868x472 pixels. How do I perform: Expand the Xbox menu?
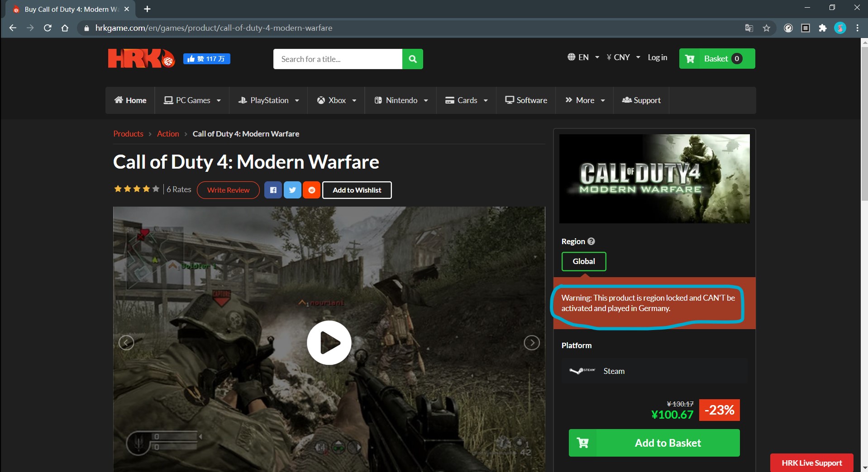tap(336, 100)
